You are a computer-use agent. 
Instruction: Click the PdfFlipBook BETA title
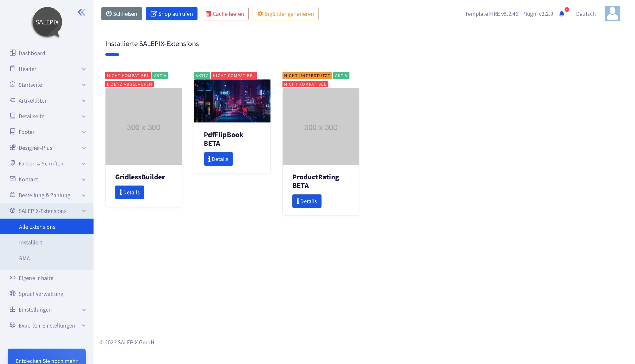(224, 139)
